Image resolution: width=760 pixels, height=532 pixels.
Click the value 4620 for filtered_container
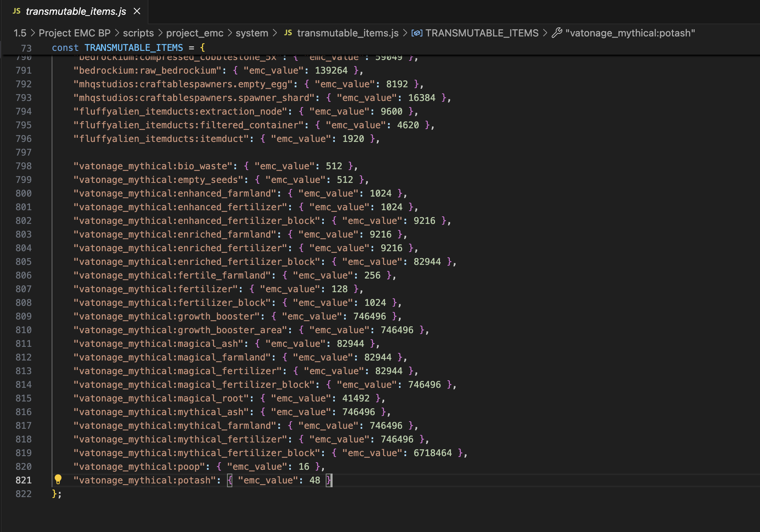click(x=408, y=125)
